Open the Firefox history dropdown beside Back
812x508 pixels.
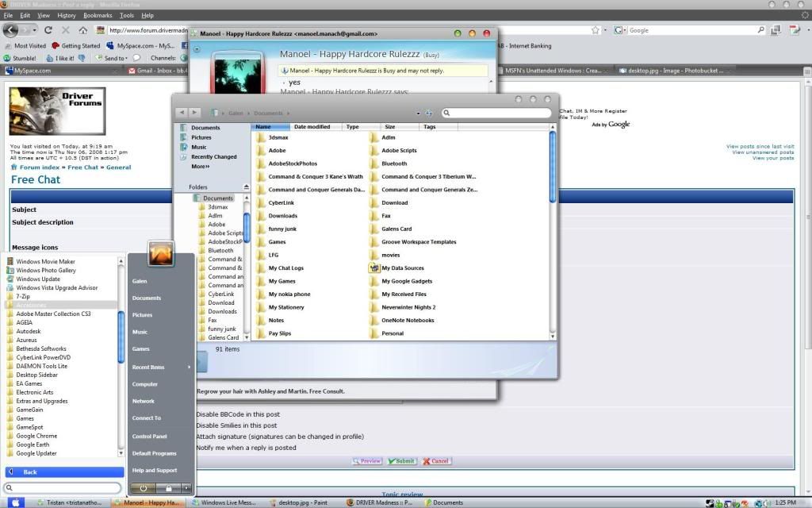pyautogui.click(x=34, y=30)
